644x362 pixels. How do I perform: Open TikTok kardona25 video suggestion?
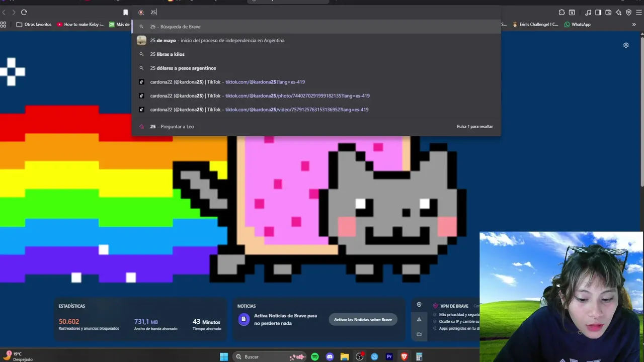click(316, 110)
